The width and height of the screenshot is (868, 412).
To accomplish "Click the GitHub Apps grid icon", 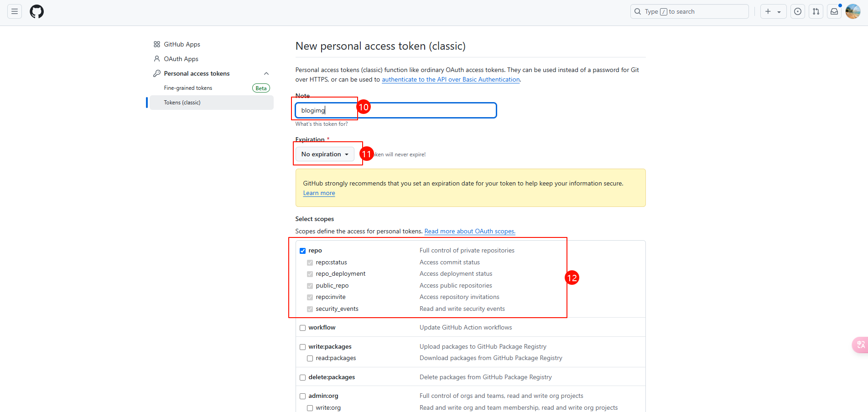I will pyautogui.click(x=157, y=44).
